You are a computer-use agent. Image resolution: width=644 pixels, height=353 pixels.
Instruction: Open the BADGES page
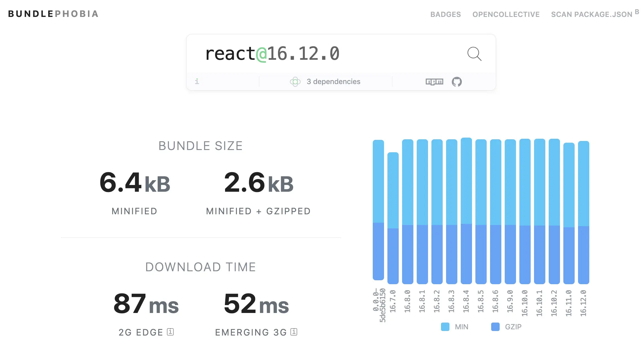[x=445, y=14]
